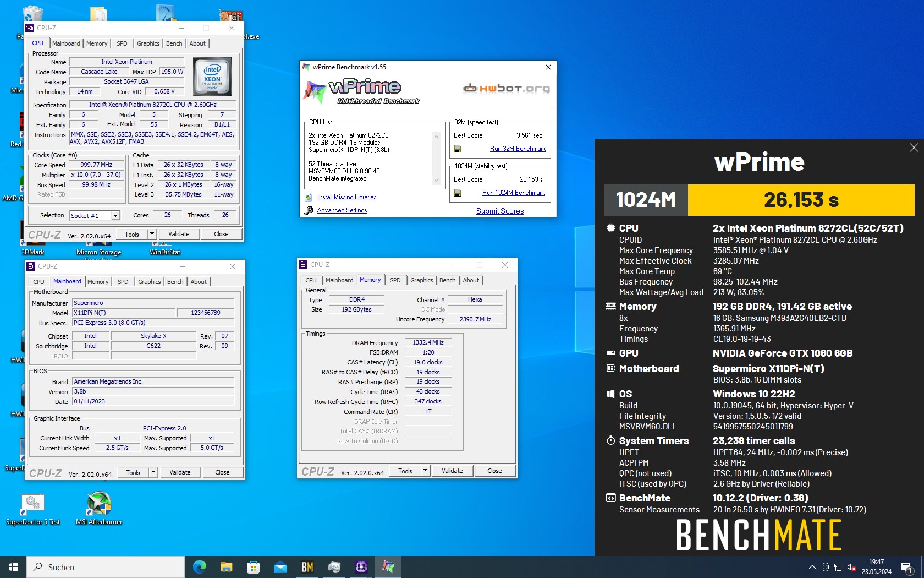Click the HWBOT.org logo in wPrime

point(506,88)
